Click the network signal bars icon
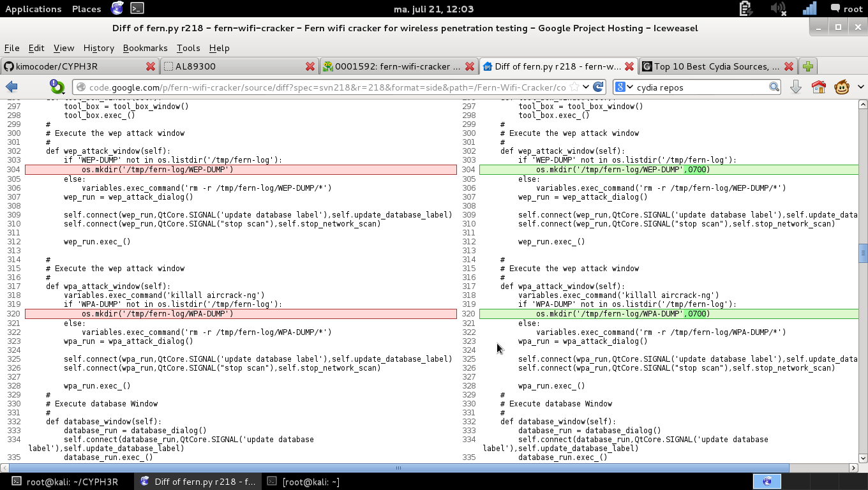 [x=809, y=8]
